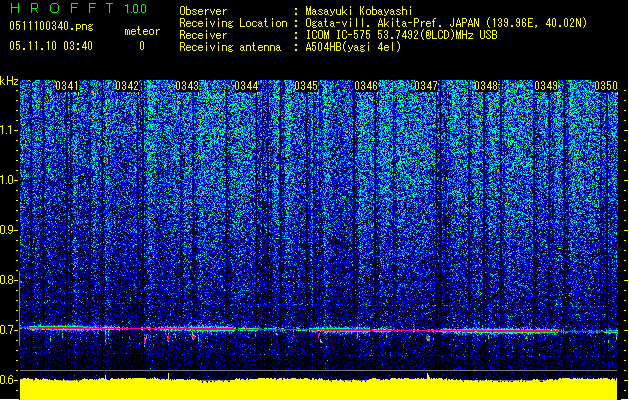Click the 0.8 kHz axis label
Viewport: 629px width, 400px height.
point(9,280)
